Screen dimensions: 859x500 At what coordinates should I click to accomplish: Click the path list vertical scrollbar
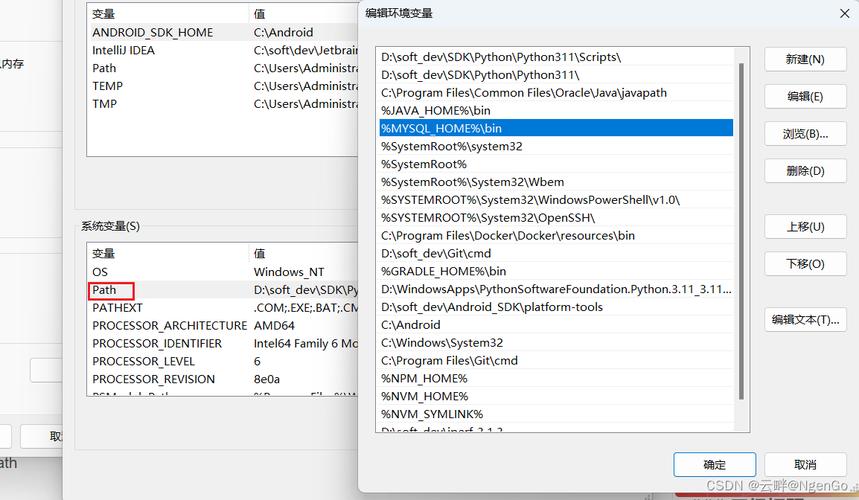point(741,231)
